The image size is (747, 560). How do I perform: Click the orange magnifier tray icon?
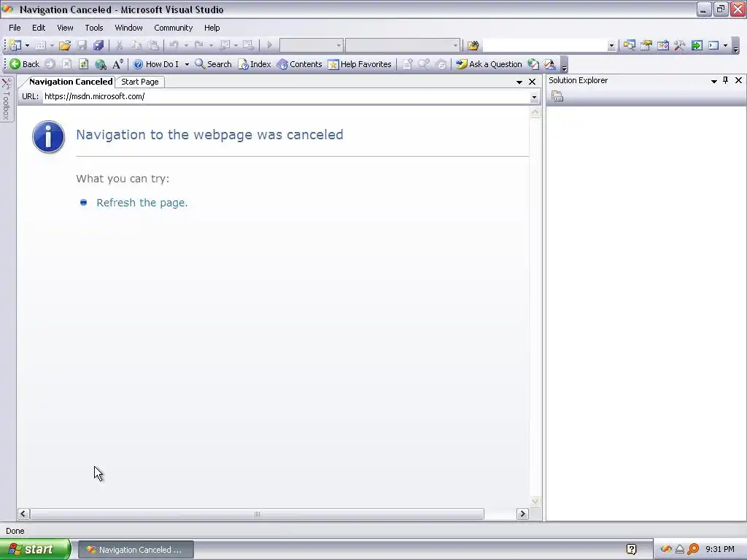(x=693, y=550)
